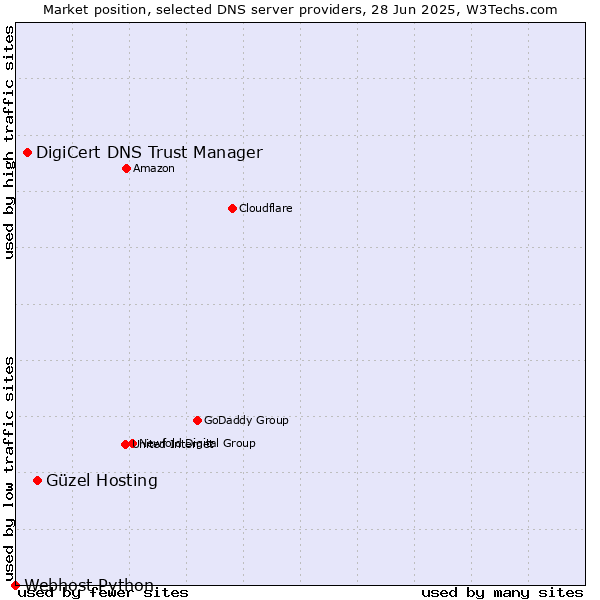Select the 'DigiCert DNS Trust Manager' label
This screenshot has width=600, height=600.
coord(149,152)
